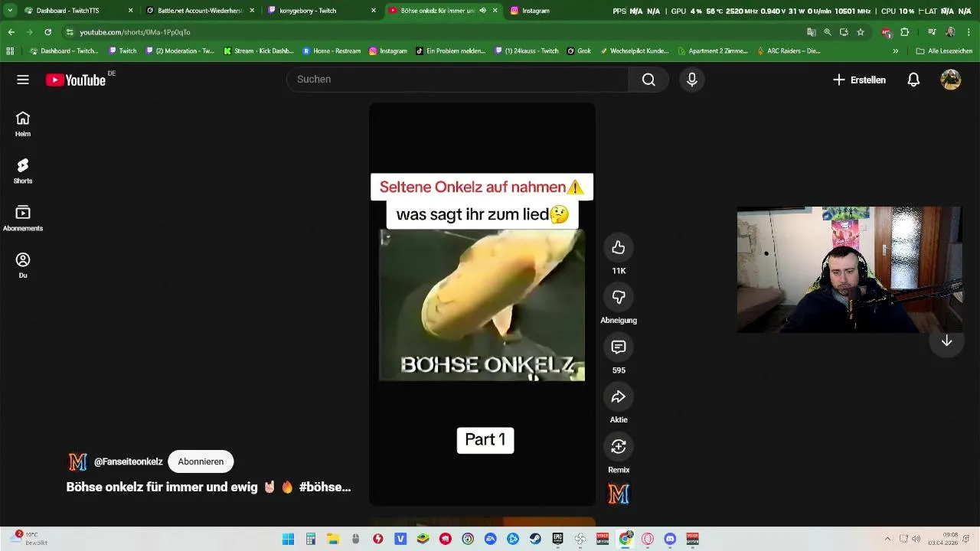Close the Böhse onkelz YouTube tab
The height and width of the screenshot is (551, 980).
click(495, 11)
